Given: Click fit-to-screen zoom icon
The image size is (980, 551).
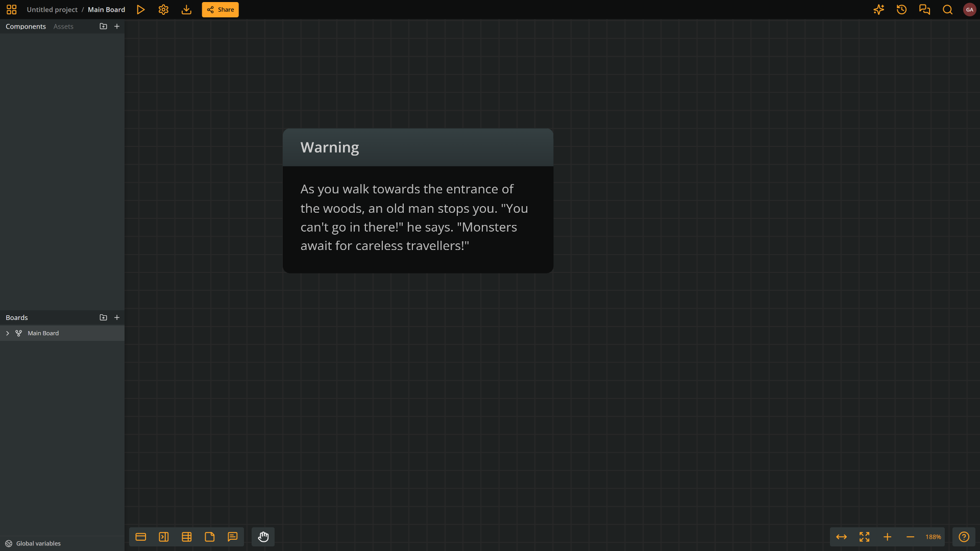Looking at the screenshot, I should pos(864,537).
